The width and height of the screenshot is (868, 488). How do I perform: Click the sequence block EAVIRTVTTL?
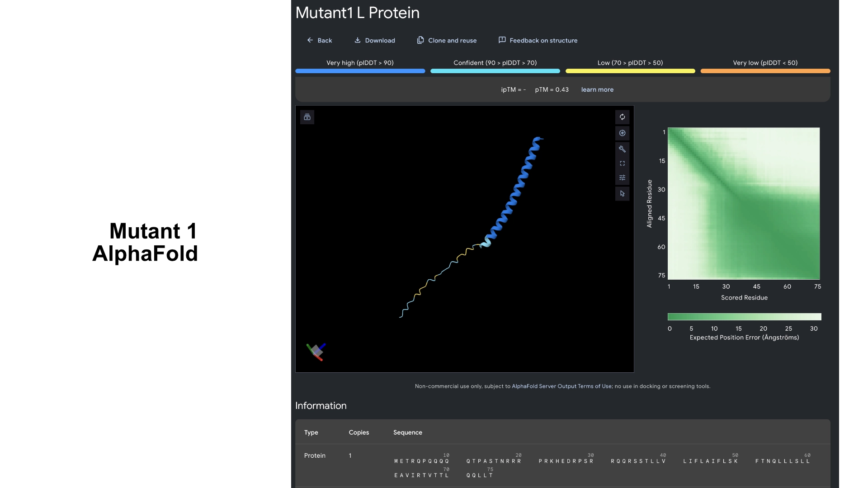422,475
